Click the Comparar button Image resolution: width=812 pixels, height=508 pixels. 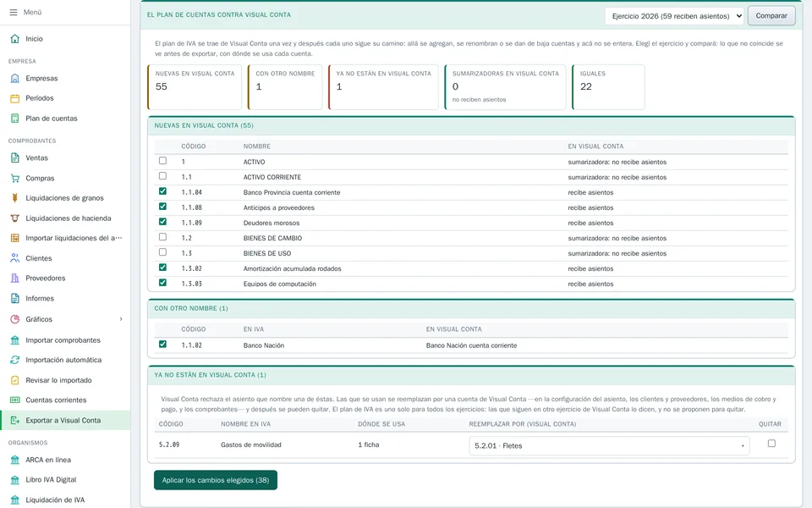[x=771, y=16]
